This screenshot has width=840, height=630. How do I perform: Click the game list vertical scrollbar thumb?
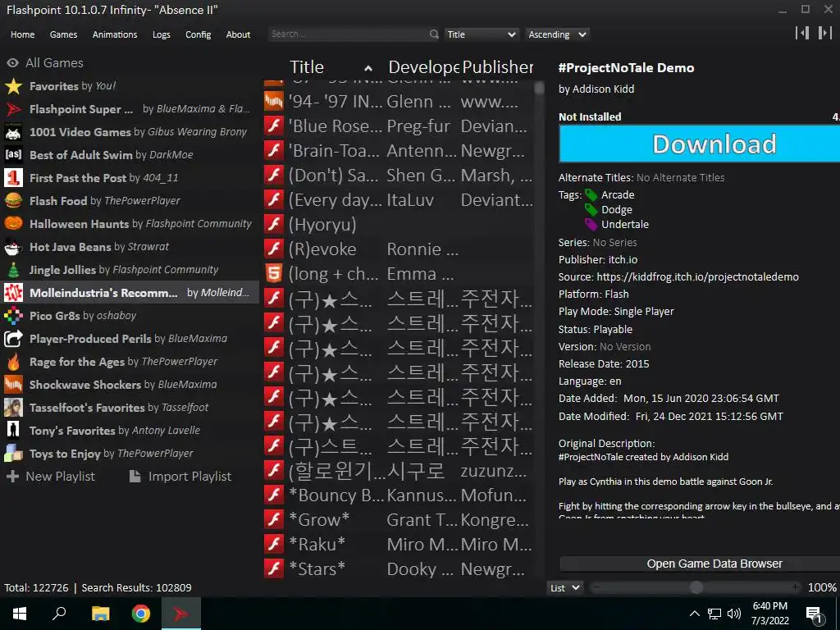[539, 89]
